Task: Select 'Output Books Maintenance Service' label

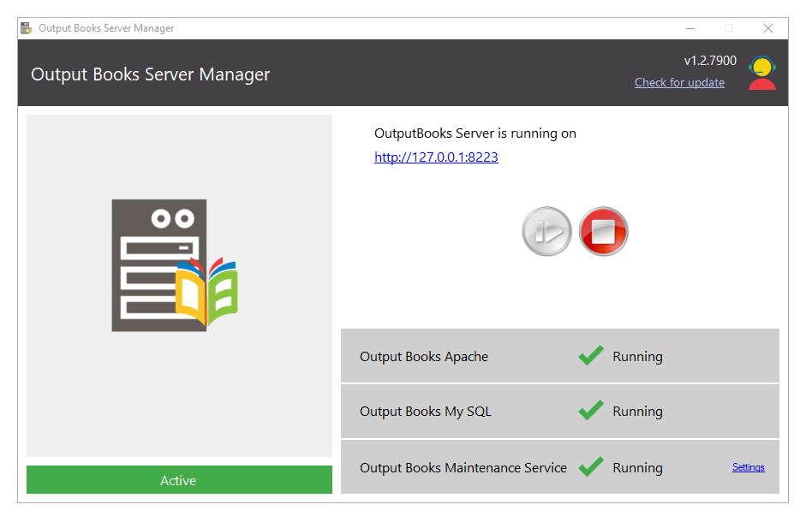Action: [463, 468]
